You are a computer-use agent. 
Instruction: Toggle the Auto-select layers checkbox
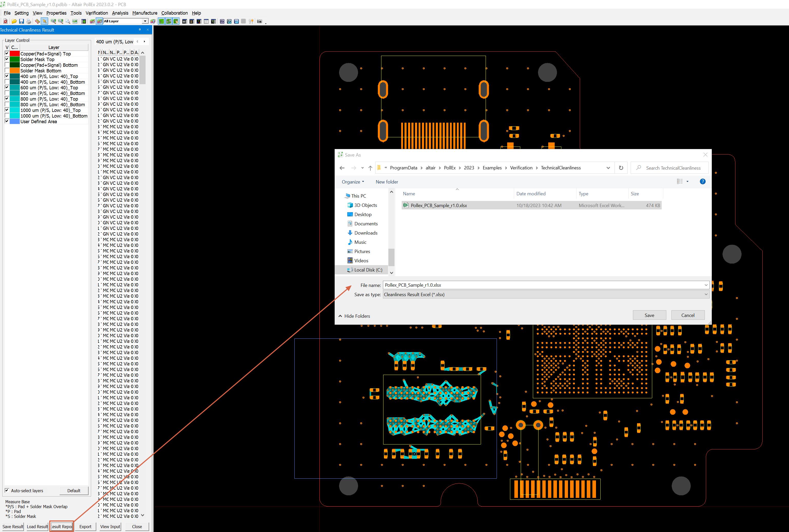[7, 491]
